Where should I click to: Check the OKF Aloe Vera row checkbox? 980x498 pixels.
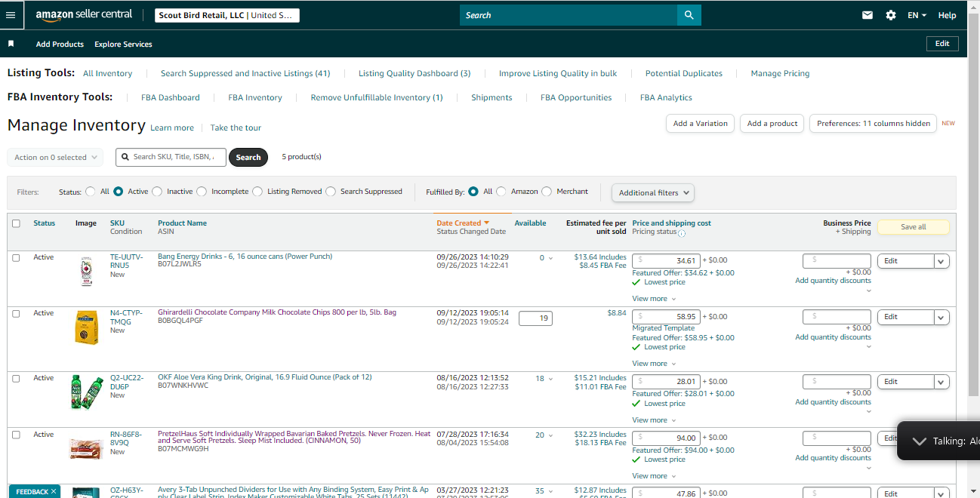[x=16, y=378]
